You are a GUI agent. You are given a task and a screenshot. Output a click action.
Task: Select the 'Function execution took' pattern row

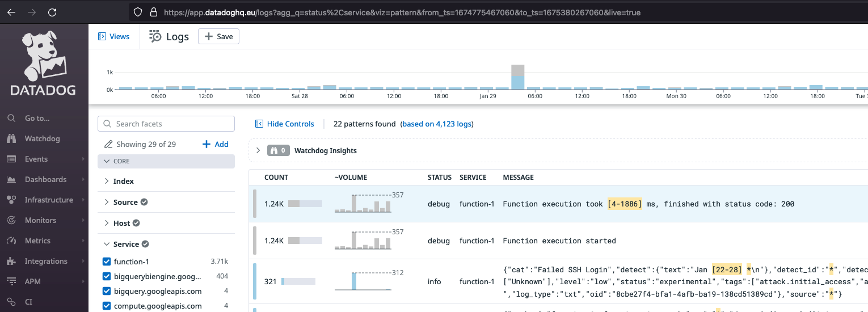(x=558, y=204)
